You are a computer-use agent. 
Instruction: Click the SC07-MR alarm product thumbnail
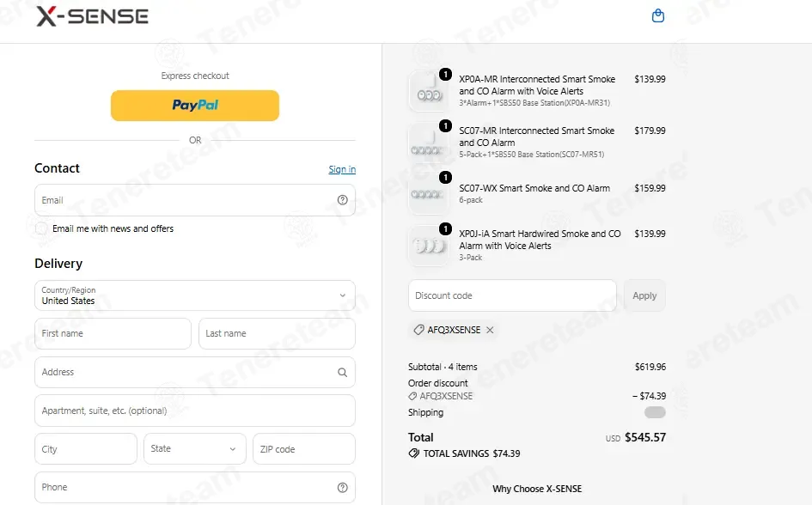pyautogui.click(x=429, y=143)
